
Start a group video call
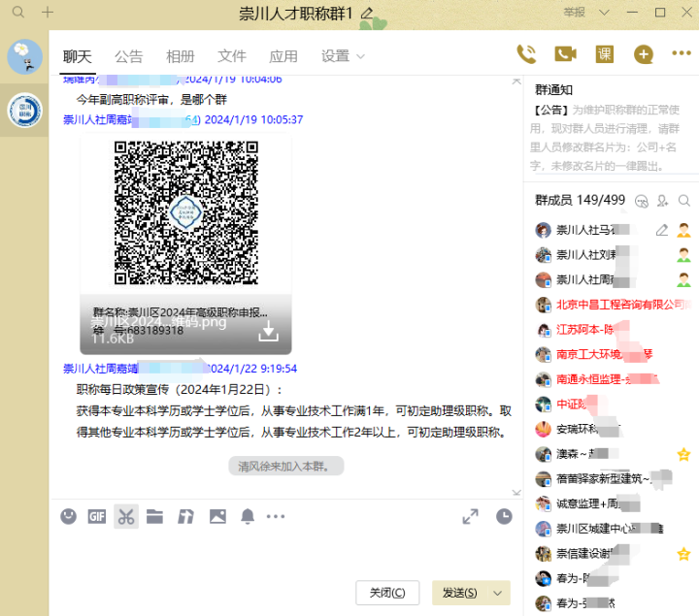(565, 54)
